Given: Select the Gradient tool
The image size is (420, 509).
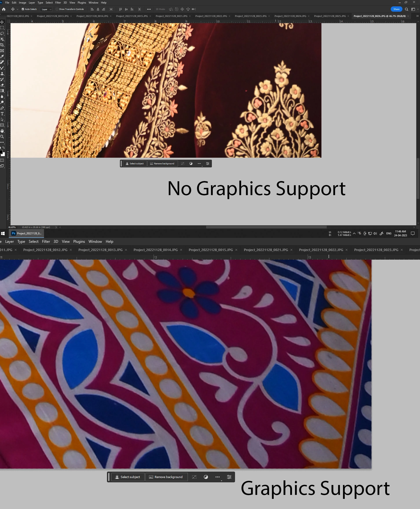Looking at the screenshot, I should [2, 91].
